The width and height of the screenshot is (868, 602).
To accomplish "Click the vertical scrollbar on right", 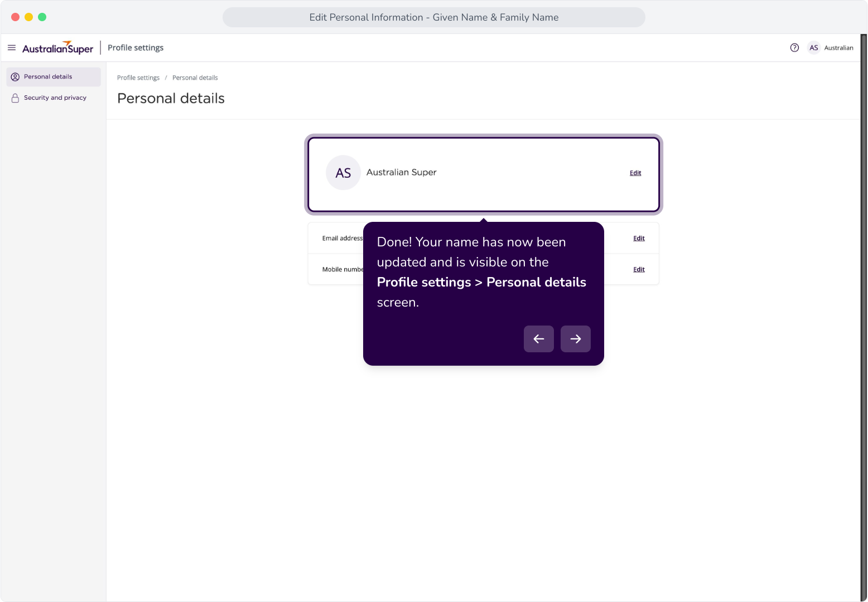I will [864, 318].
